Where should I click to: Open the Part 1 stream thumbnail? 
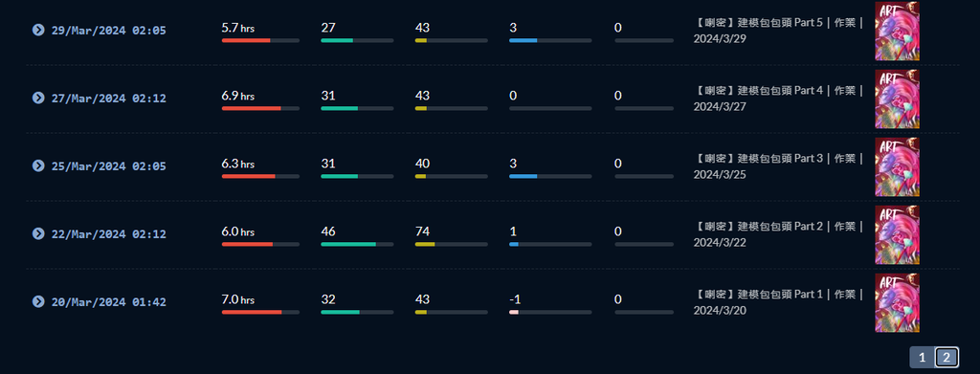point(897,303)
